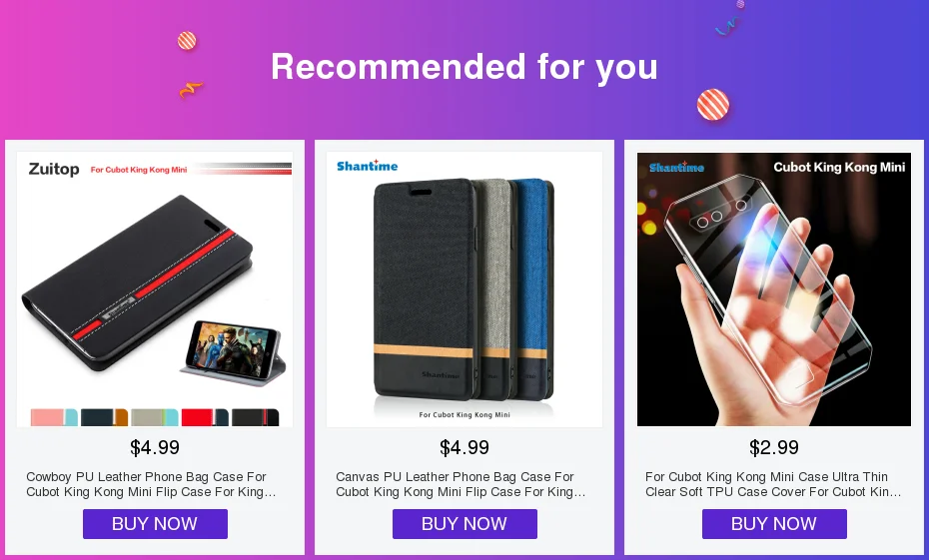The width and height of the screenshot is (929, 560).
Task: Open the clear TPU case product image
Action: coord(774,288)
